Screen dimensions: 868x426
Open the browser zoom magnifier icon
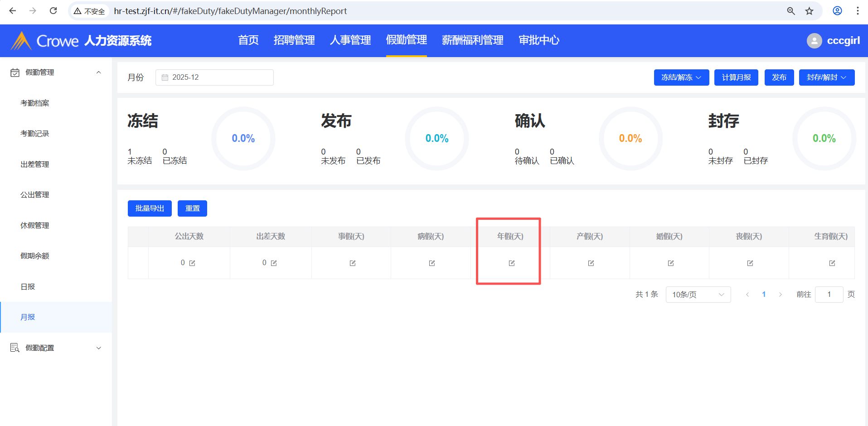click(791, 11)
